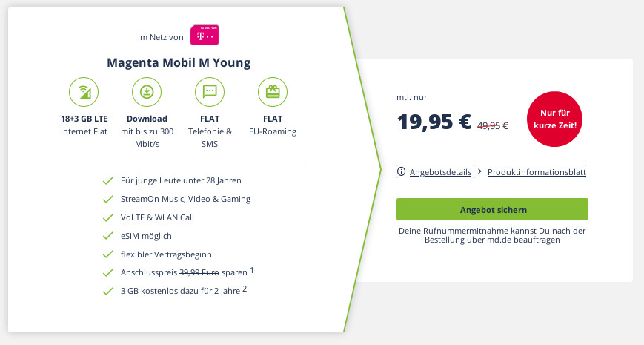
Task: Click the Telekom T logo
Action: coord(204,36)
